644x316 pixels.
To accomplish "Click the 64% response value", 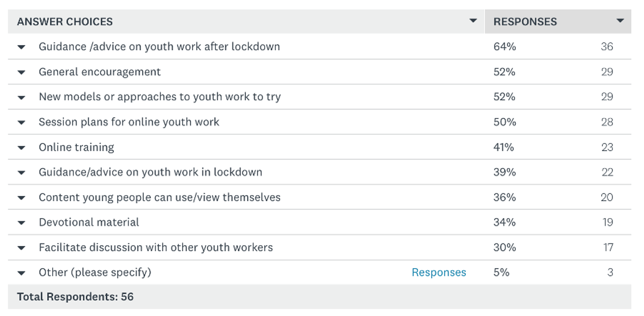I will [504, 46].
